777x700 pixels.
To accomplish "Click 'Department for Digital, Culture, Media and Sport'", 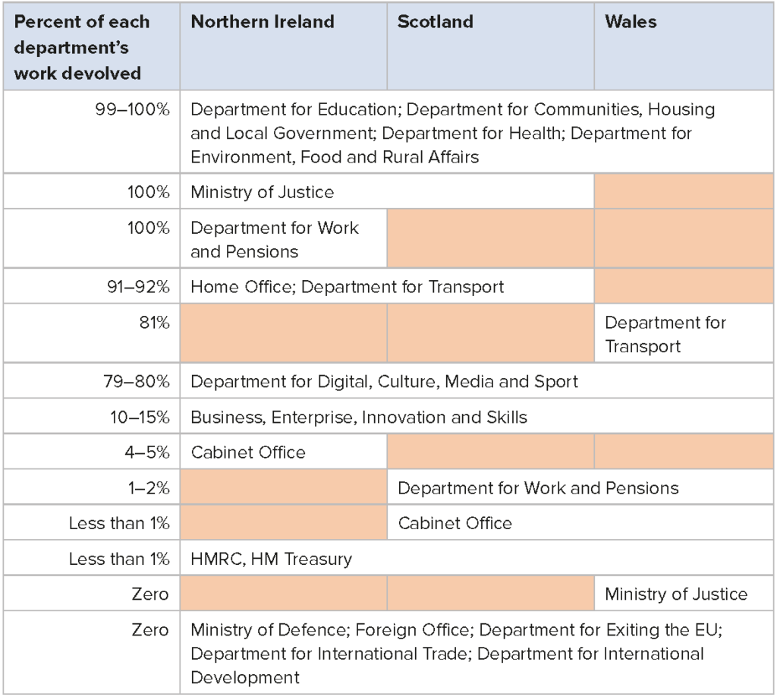I will (x=477, y=380).
